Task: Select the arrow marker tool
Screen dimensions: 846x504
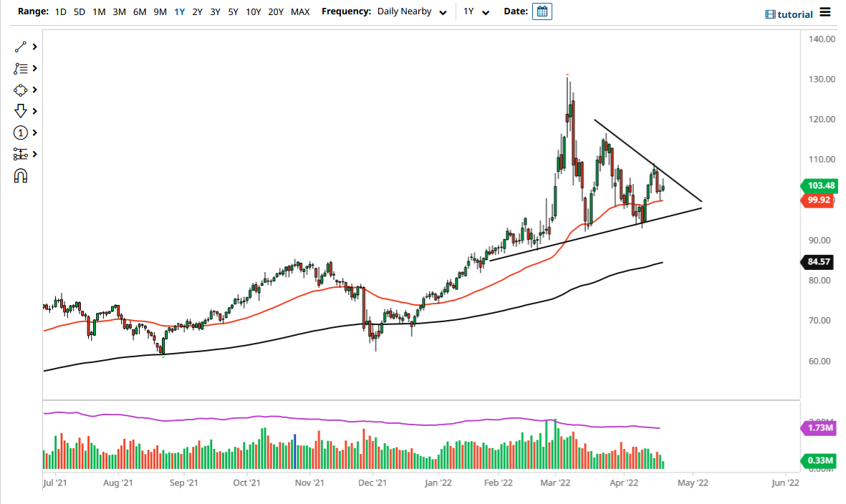Action: click(x=21, y=111)
